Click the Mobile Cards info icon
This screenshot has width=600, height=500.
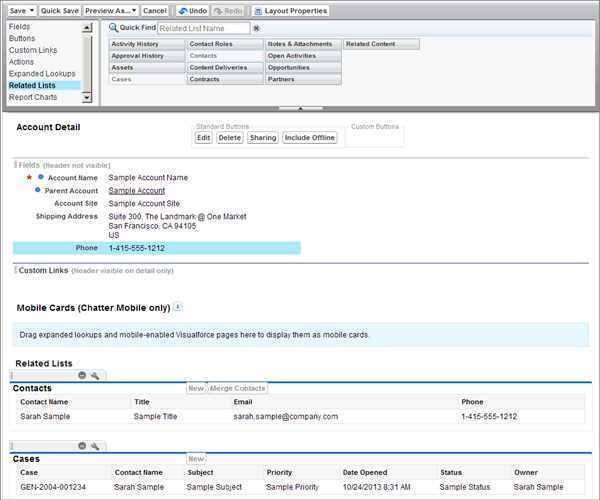[178, 307]
